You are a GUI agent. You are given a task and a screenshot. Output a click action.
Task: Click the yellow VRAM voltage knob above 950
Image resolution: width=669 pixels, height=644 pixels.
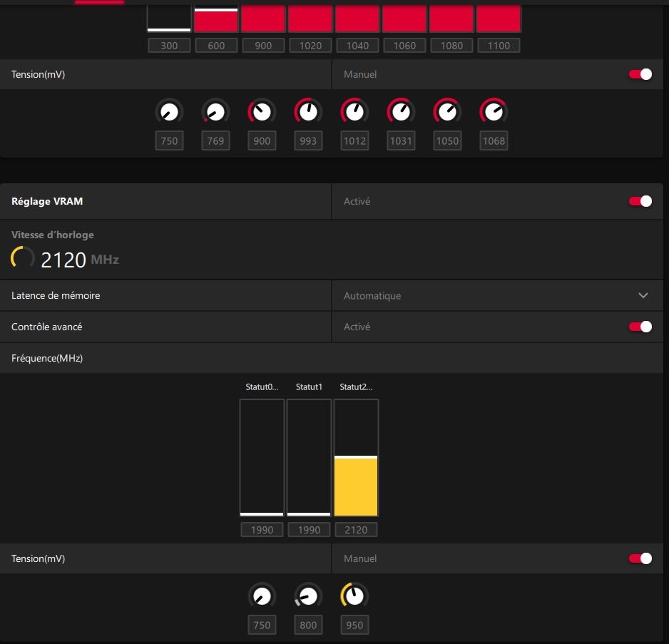tap(354, 596)
